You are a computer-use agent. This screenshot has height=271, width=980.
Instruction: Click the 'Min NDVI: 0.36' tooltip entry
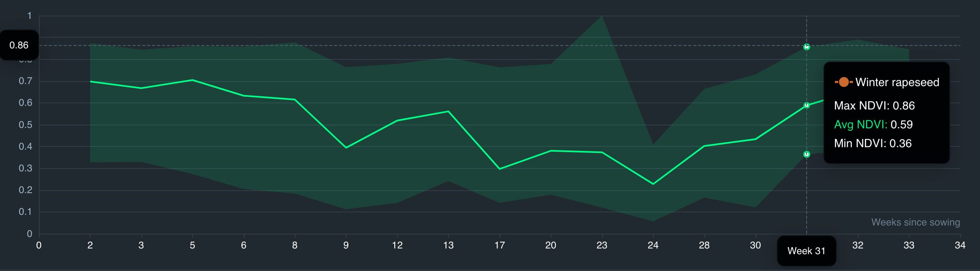pos(873,143)
